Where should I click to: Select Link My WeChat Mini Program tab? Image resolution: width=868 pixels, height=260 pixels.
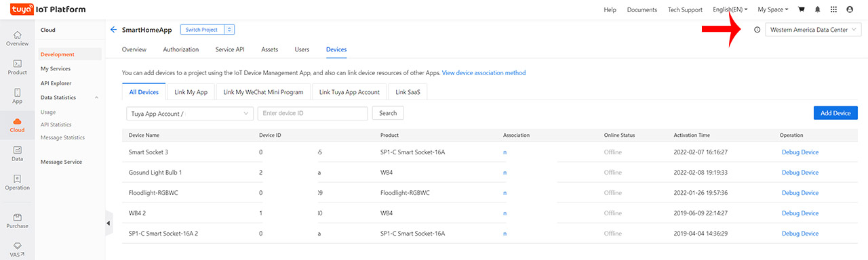tap(263, 92)
